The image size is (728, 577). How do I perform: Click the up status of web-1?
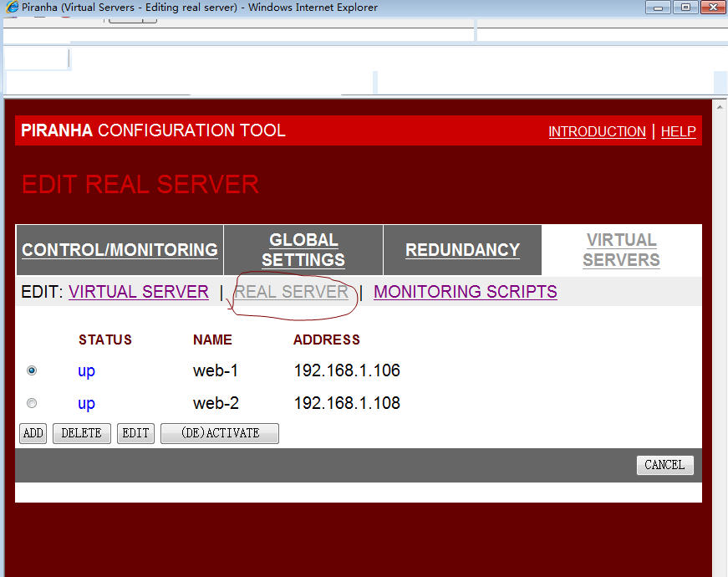tap(86, 371)
